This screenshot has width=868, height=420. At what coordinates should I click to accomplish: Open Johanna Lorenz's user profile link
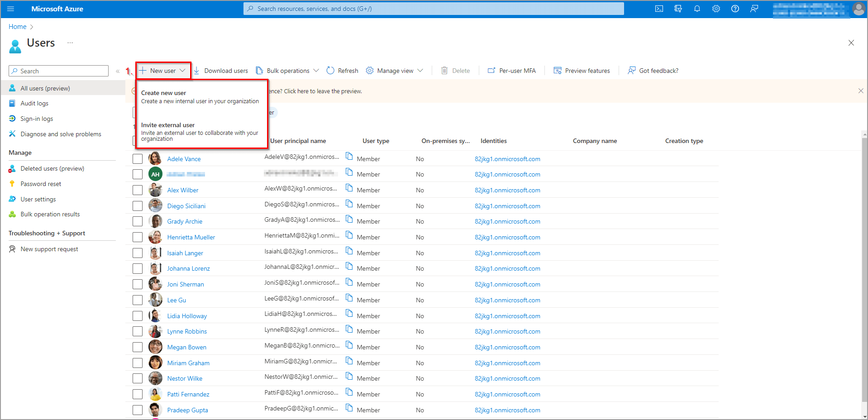pos(188,268)
